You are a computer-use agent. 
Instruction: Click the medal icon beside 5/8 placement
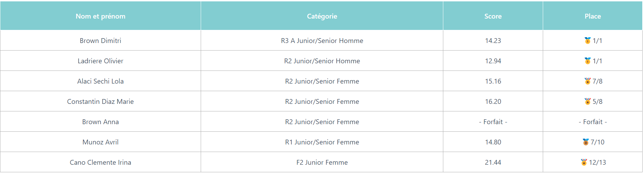(x=587, y=101)
